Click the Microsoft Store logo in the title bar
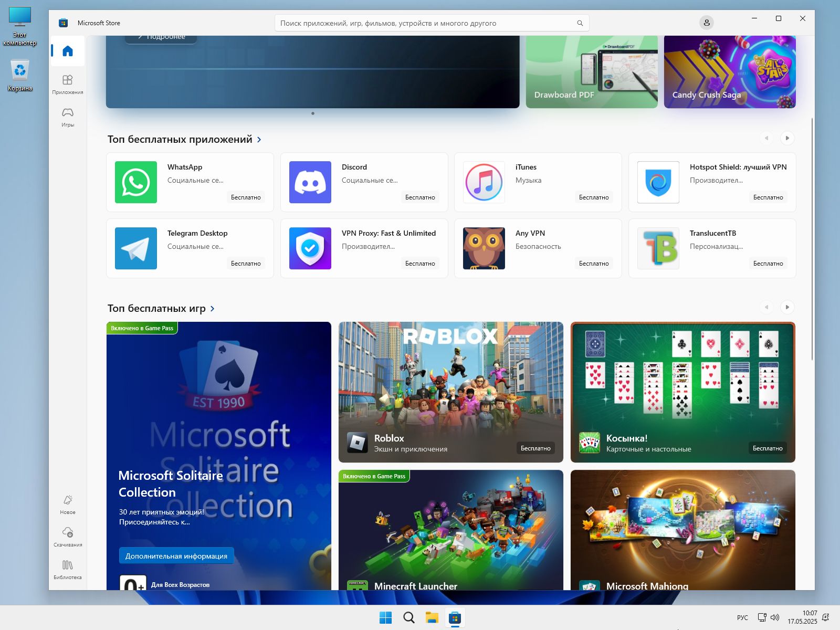 point(64,23)
